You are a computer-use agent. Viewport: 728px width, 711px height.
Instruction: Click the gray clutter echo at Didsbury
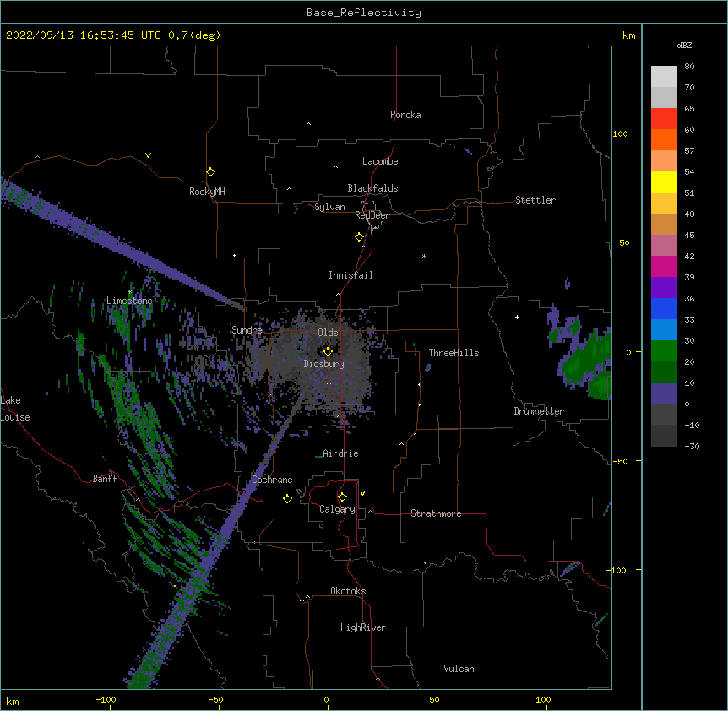point(320,362)
